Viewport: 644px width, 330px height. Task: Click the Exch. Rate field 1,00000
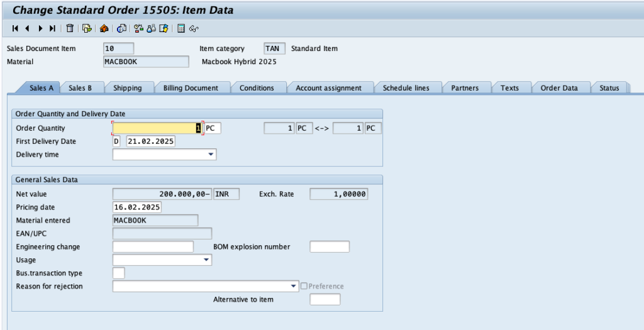click(339, 194)
